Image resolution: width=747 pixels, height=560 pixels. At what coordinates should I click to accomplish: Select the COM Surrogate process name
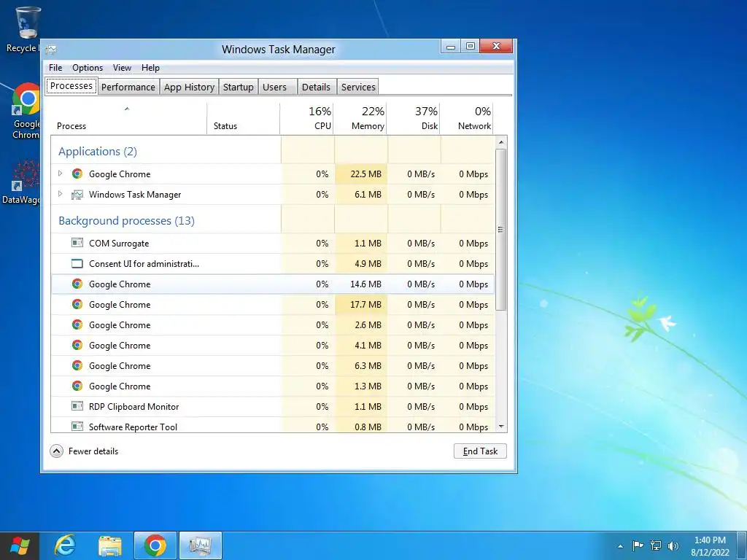click(x=119, y=244)
